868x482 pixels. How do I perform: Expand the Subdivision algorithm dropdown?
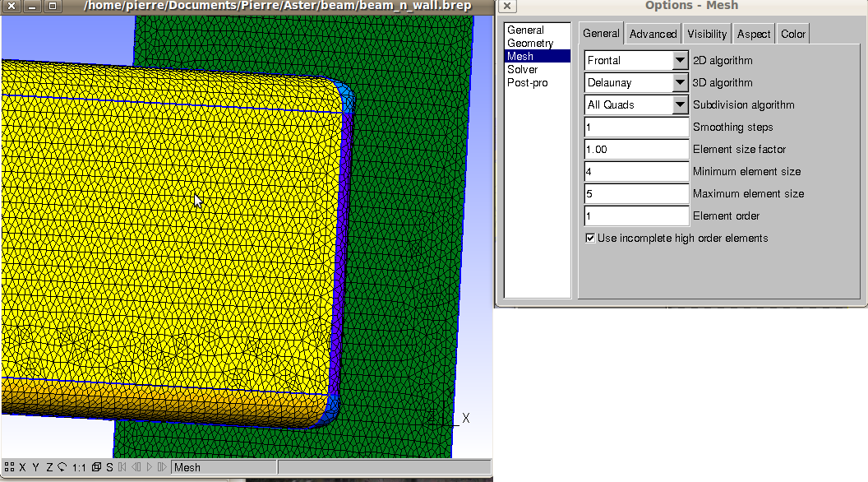pyautogui.click(x=680, y=104)
